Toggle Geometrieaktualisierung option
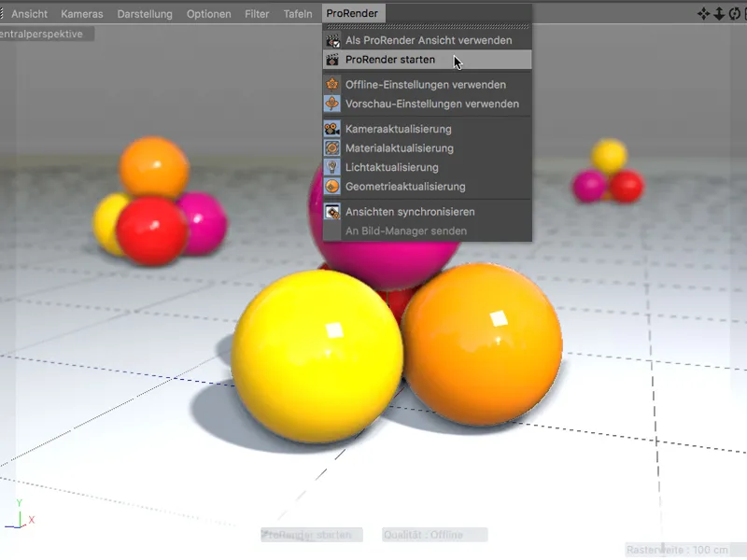Viewport: 747px width, 560px height. (x=428, y=186)
